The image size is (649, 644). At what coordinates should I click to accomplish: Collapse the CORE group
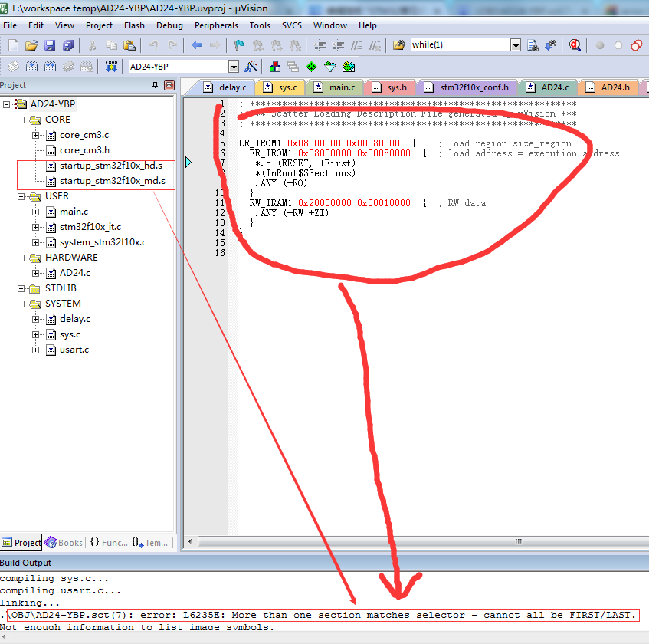(21, 120)
